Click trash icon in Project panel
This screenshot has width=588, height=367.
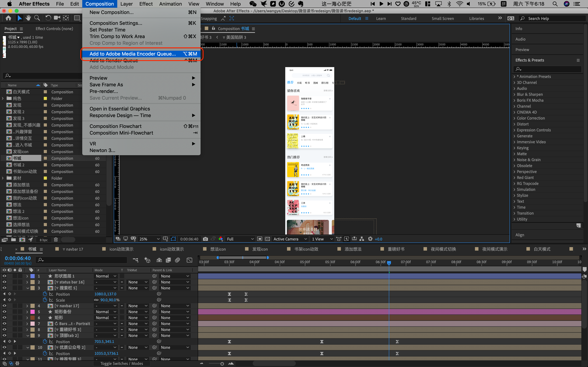click(56, 240)
